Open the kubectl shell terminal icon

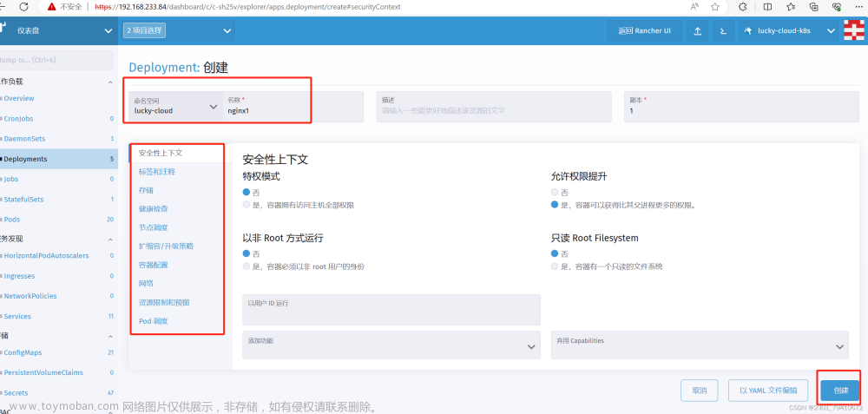point(723,31)
